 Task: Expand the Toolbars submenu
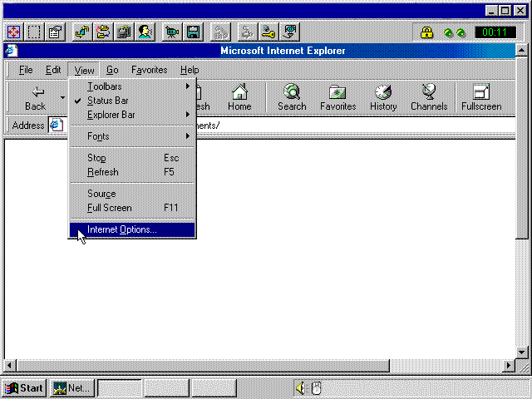(132, 86)
